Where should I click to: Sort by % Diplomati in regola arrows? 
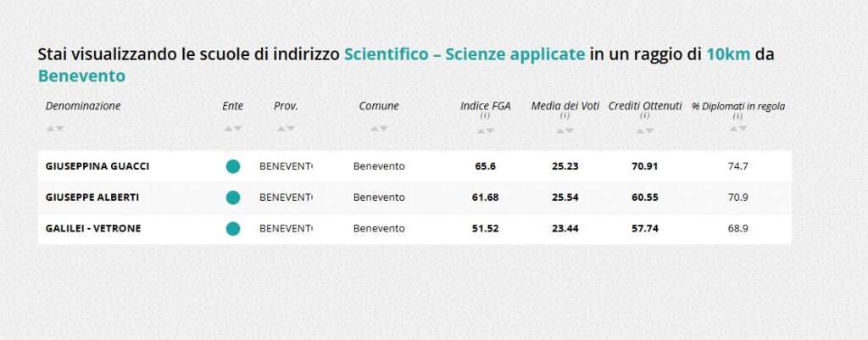point(738,129)
